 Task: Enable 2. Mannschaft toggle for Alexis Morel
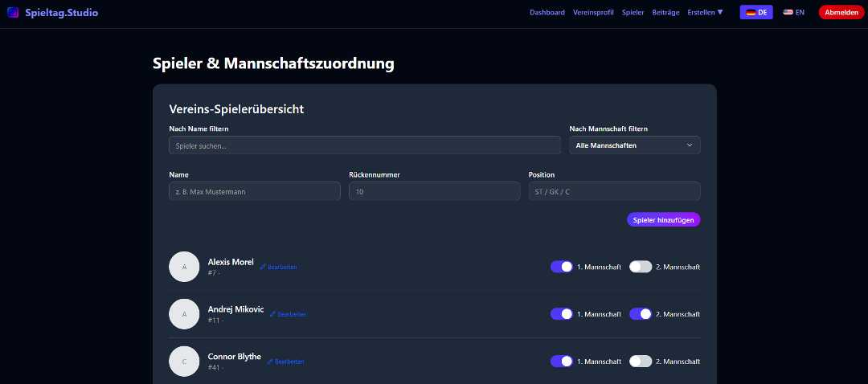[640, 267]
